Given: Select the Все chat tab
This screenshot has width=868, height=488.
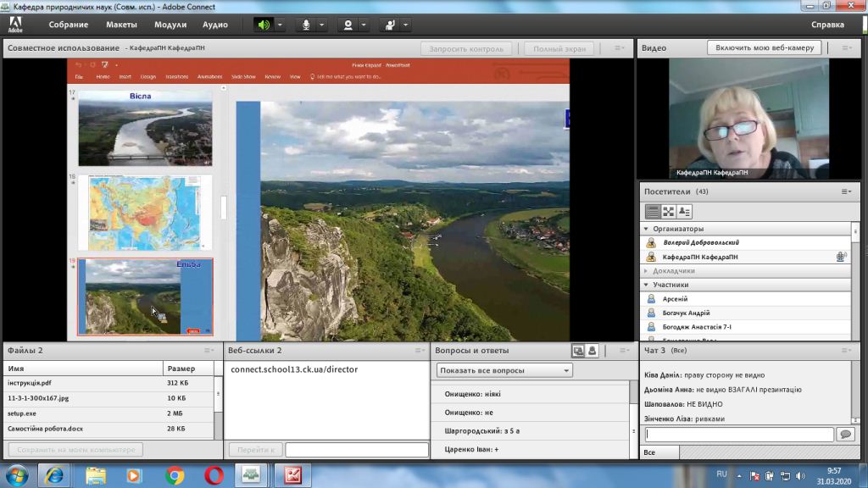Looking at the screenshot, I should point(659,452).
